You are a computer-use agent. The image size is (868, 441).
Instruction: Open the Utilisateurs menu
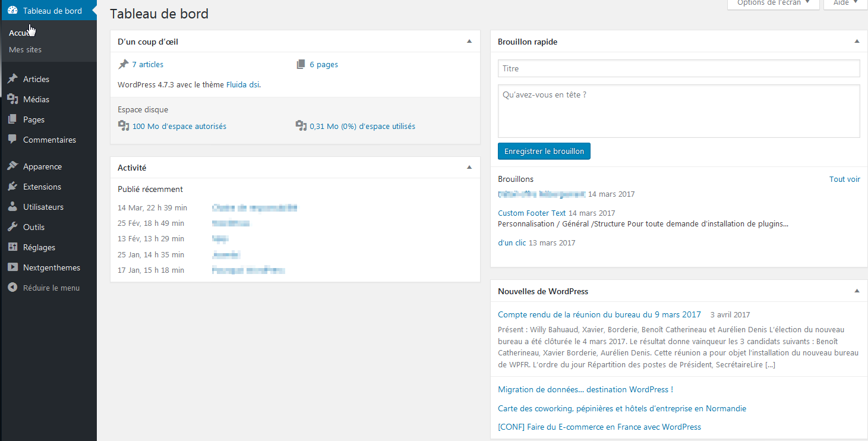[48, 207]
